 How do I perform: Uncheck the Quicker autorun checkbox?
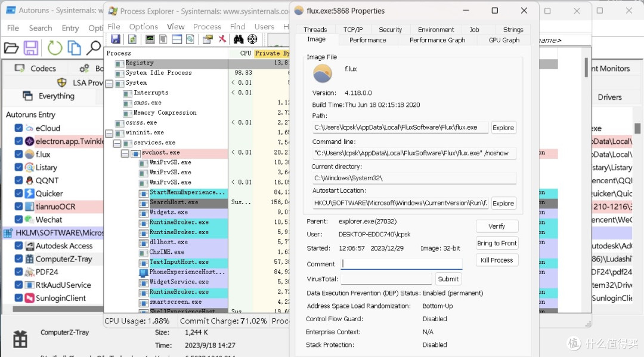pyautogui.click(x=18, y=193)
